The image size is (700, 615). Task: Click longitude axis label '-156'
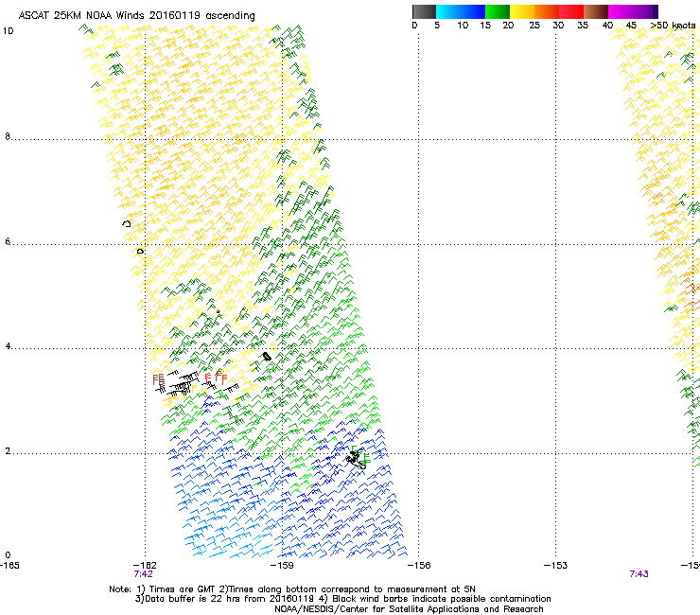coord(419,566)
